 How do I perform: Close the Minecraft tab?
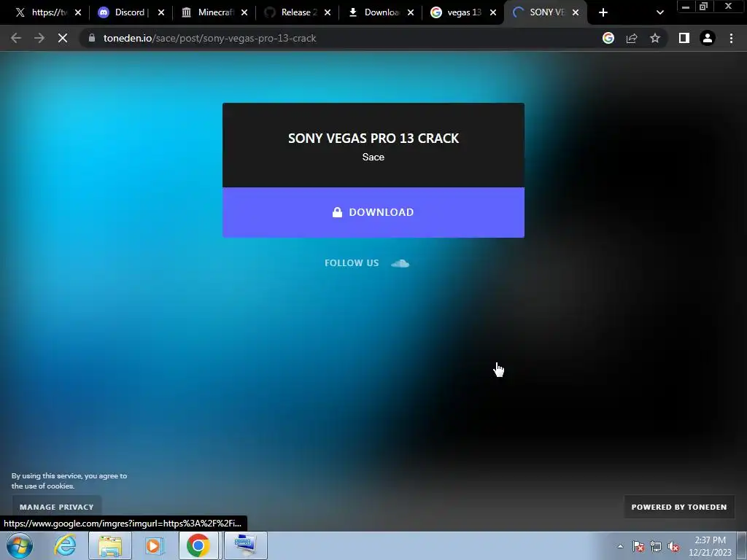pos(244,12)
